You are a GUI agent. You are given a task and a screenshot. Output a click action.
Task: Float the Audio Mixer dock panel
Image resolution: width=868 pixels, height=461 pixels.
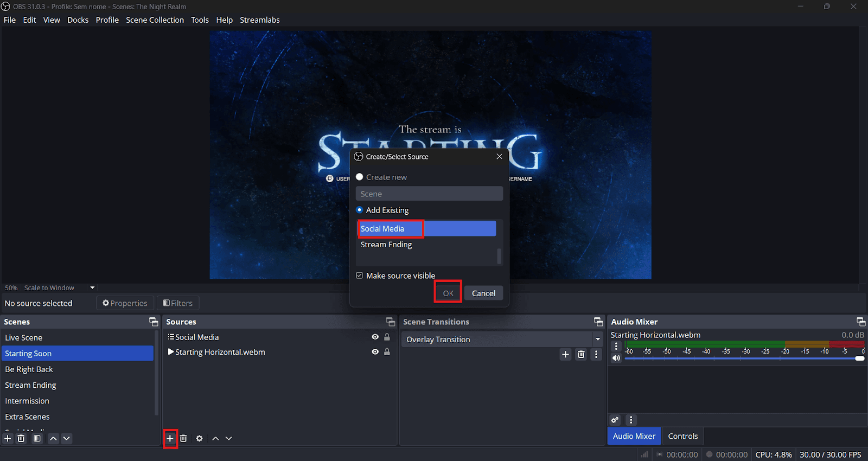[860, 322]
